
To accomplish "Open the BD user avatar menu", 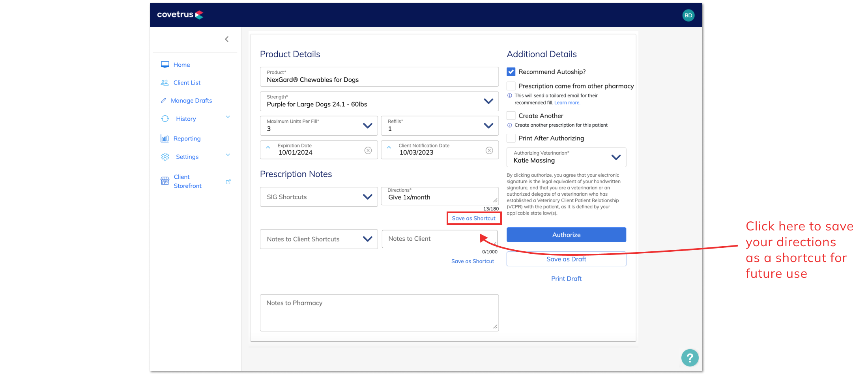I will click(688, 15).
